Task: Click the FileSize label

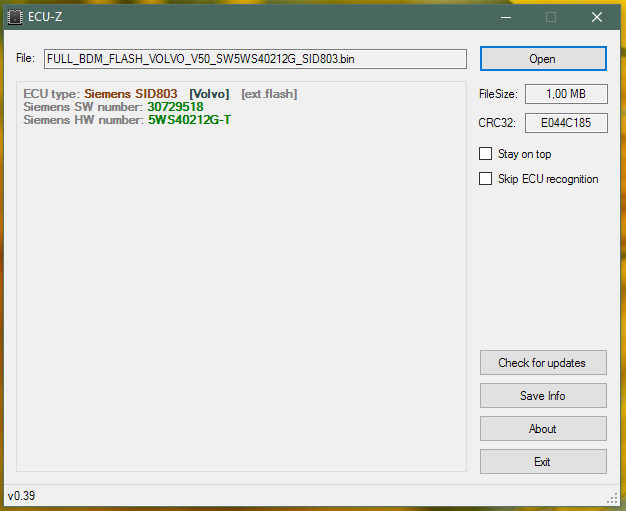Action: point(498,94)
